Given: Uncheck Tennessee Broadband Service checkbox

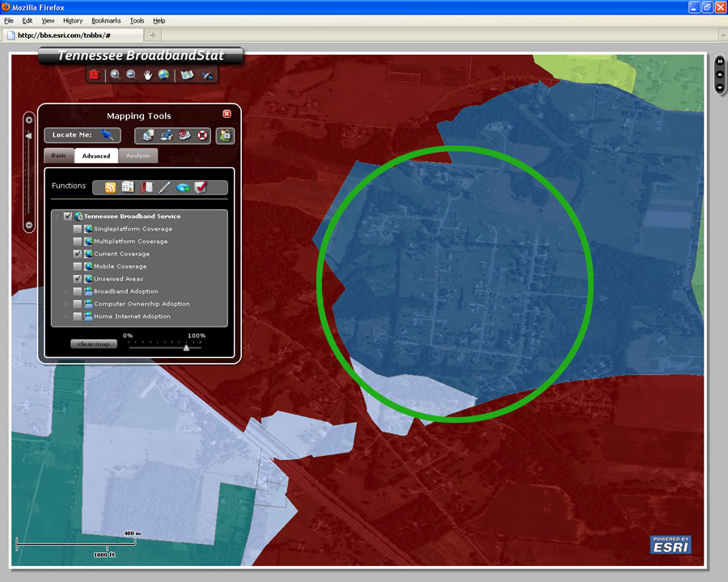Looking at the screenshot, I should [x=68, y=217].
